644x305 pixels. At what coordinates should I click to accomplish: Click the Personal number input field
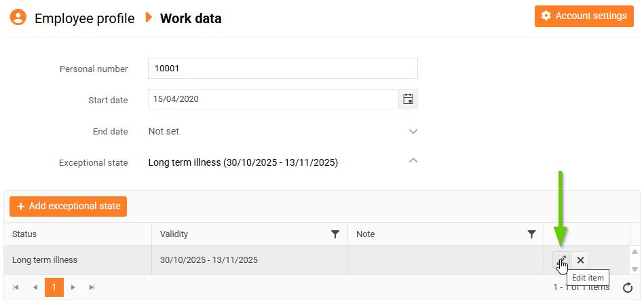point(282,69)
